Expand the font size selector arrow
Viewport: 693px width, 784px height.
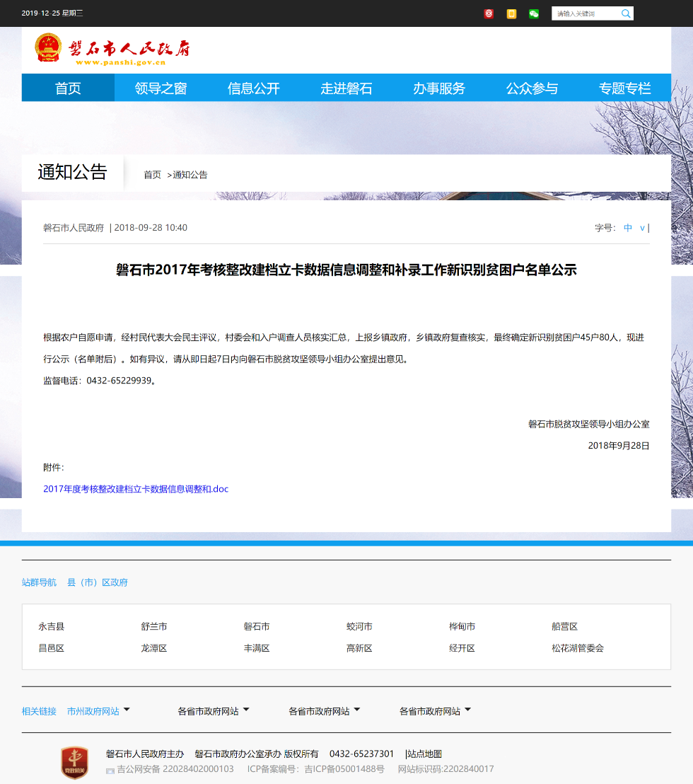642,228
